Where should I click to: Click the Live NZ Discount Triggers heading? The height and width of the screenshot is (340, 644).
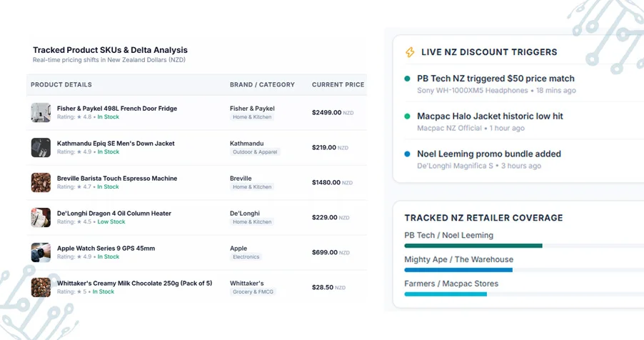tap(489, 52)
